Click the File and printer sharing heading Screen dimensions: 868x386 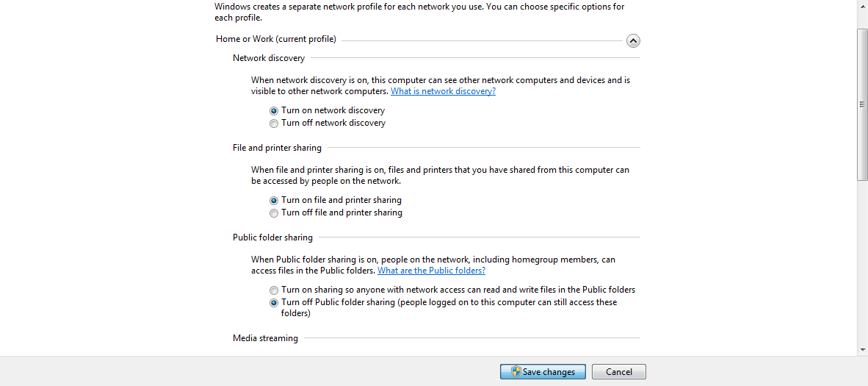277,148
